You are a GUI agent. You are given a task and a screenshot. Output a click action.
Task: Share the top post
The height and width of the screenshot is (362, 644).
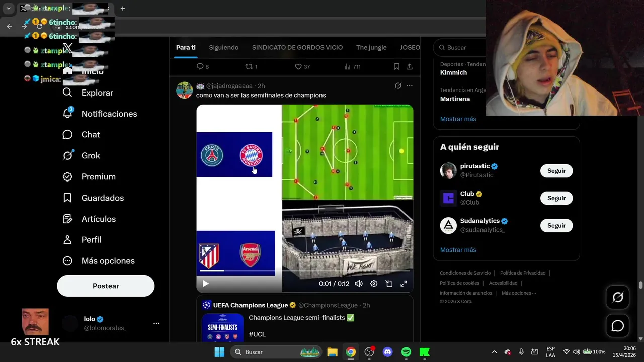pyautogui.click(x=410, y=66)
